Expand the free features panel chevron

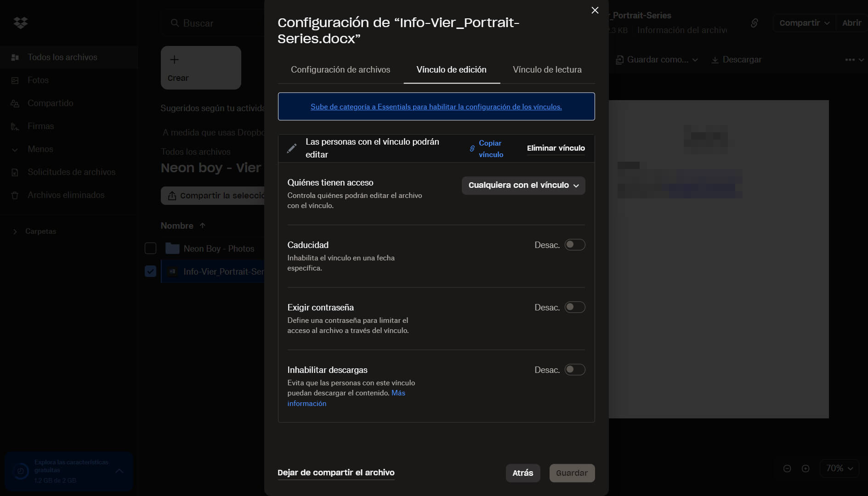pos(119,471)
